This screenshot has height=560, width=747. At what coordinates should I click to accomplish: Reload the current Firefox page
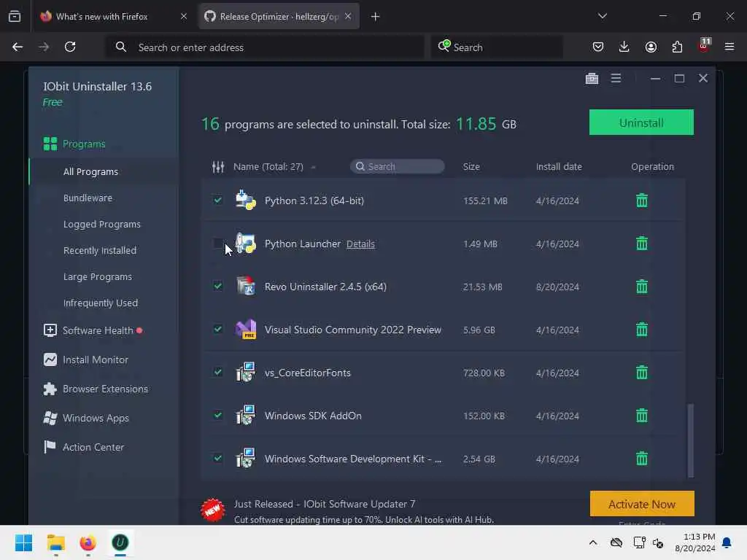pyautogui.click(x=70, y=47)
